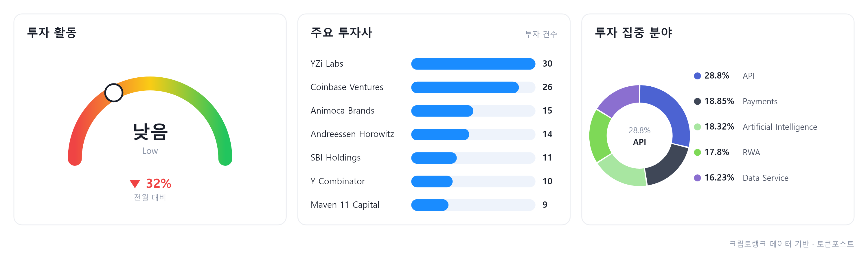
Task: Click the Artificial Intelligence legend dot
Action: 697,127
